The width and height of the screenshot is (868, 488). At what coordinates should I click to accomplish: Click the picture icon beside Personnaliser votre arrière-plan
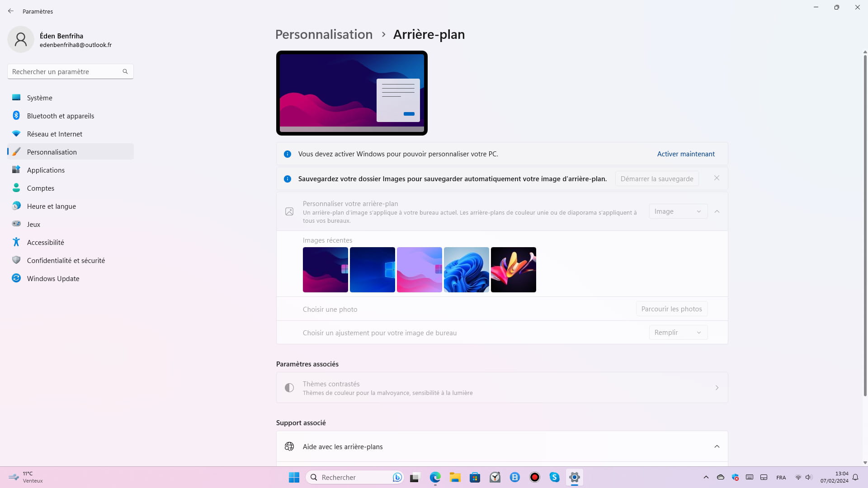point(289,211)
